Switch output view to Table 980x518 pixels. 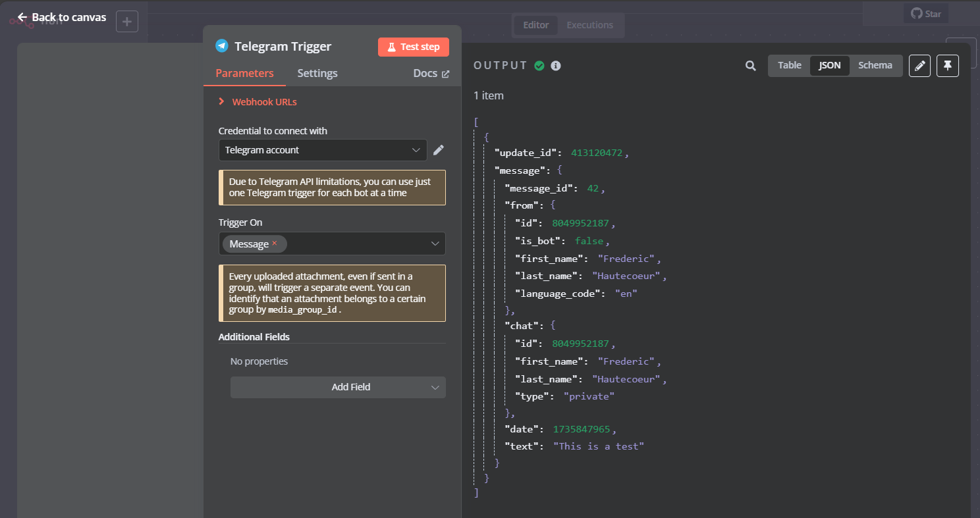790,65
